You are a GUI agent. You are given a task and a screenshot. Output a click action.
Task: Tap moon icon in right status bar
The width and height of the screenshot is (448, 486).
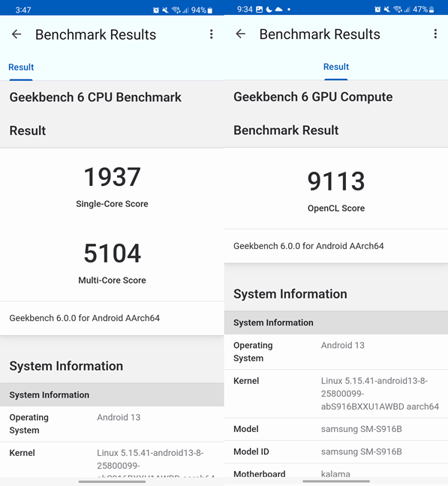(x=269, y=9)
